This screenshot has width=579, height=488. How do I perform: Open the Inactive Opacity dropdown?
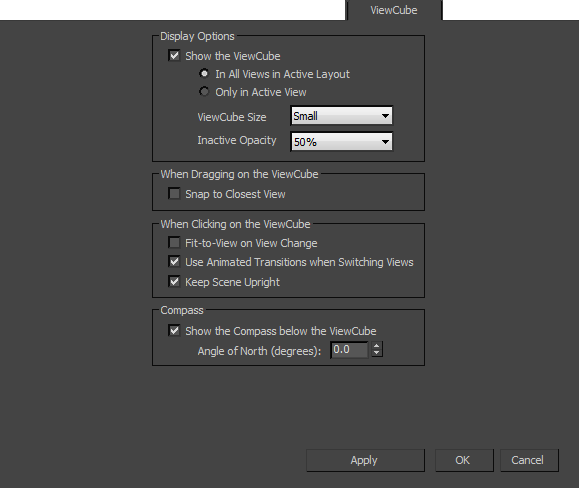coord(342,142)
